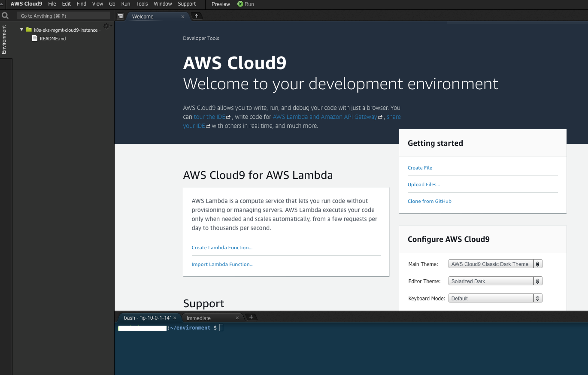The image size is (588, 375).
Task: Click the README.md file icon
Action: coord(35,38)
